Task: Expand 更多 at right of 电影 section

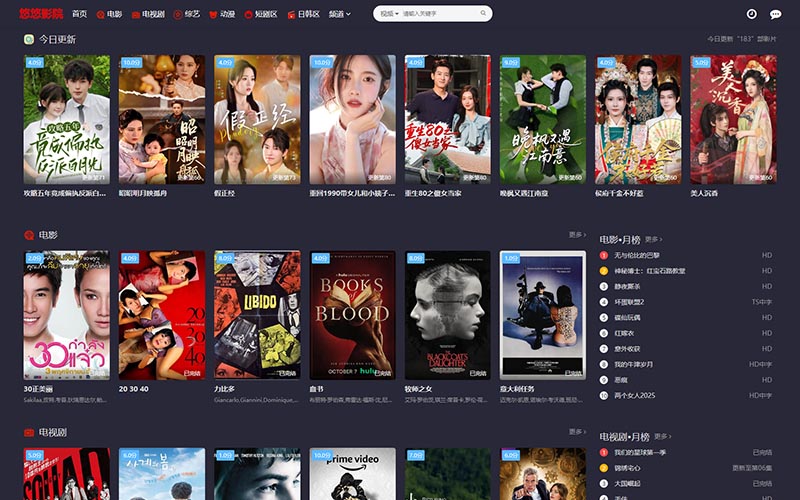Action: tap(578, 235)
